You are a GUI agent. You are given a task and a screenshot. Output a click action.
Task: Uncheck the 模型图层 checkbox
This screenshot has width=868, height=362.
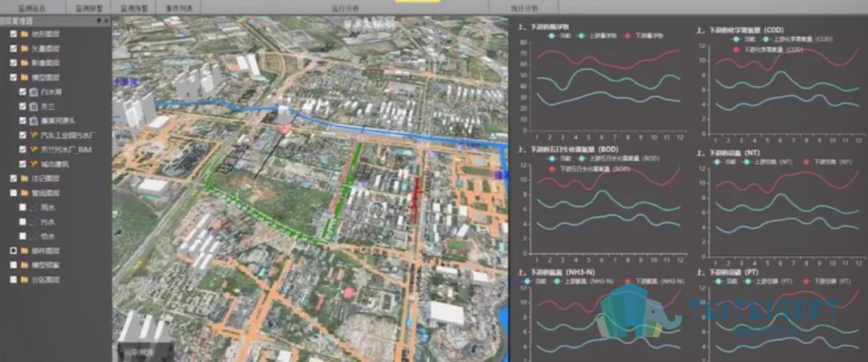(14, 77)
